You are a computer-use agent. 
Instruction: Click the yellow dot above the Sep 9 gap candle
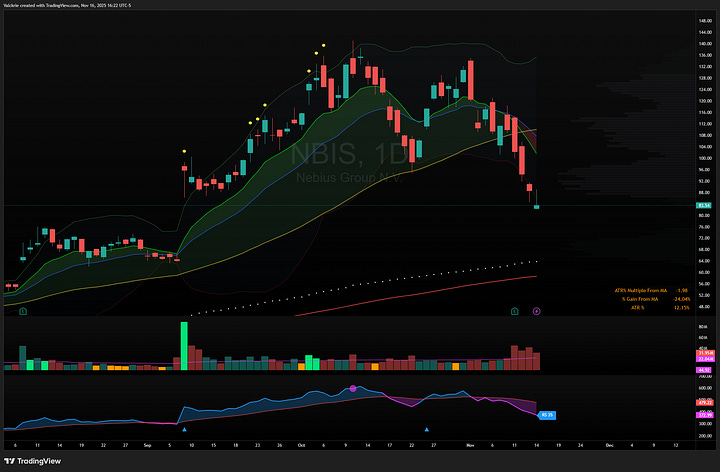click(x=184, y=151)
